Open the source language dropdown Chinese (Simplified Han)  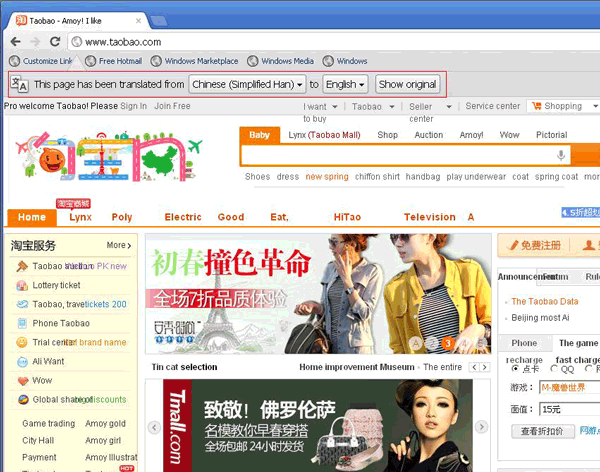point(247,84)
